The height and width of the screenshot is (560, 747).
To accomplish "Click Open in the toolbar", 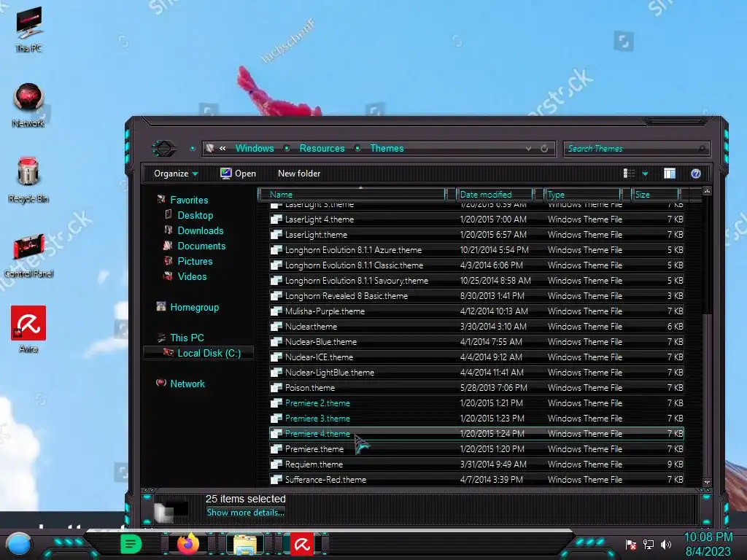I will tap(239, 174).
